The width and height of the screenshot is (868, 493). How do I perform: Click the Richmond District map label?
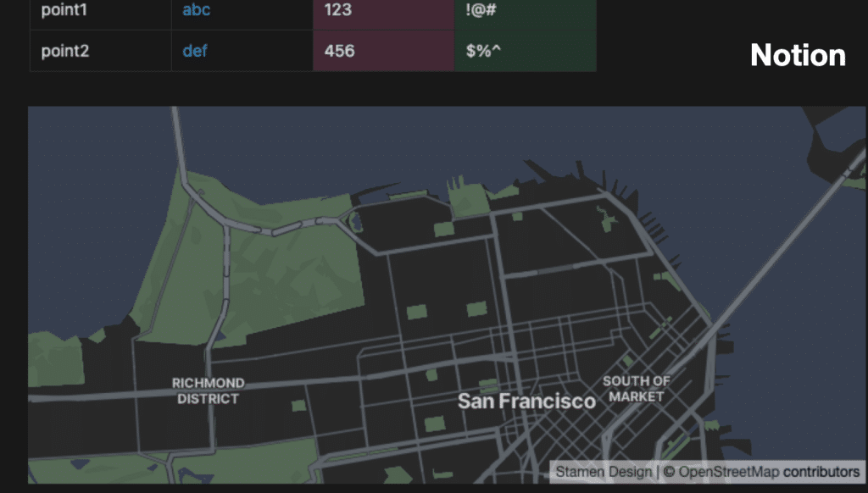[208, 391]
